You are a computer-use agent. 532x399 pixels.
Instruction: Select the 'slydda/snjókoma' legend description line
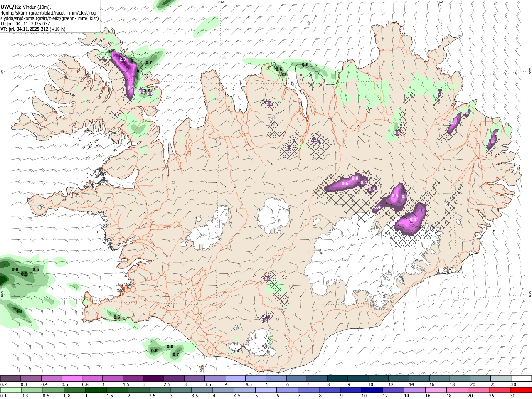pos(49,18)
